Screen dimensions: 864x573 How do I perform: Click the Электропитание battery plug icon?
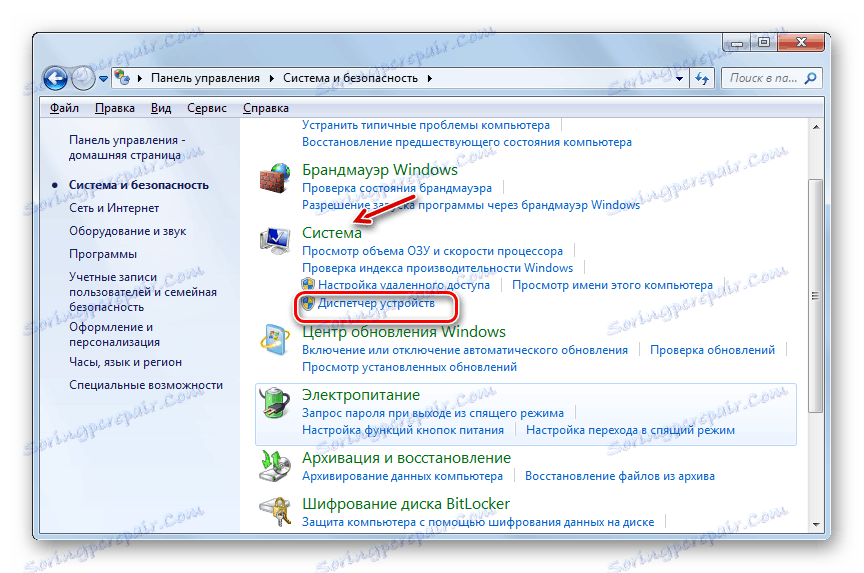(x=275, y=403)
